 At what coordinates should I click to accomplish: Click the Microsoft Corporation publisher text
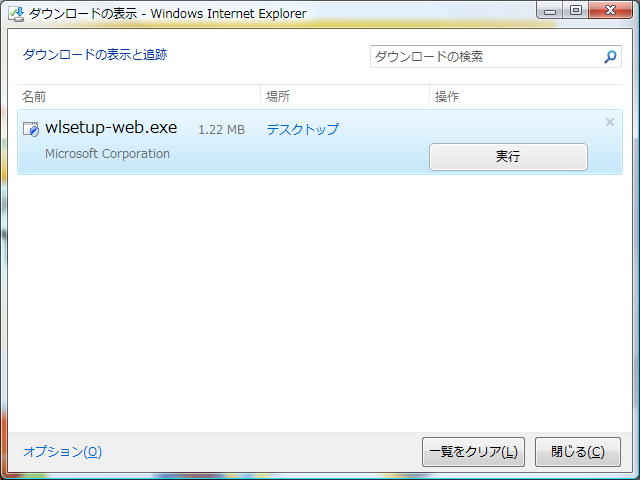pos(107,154)
